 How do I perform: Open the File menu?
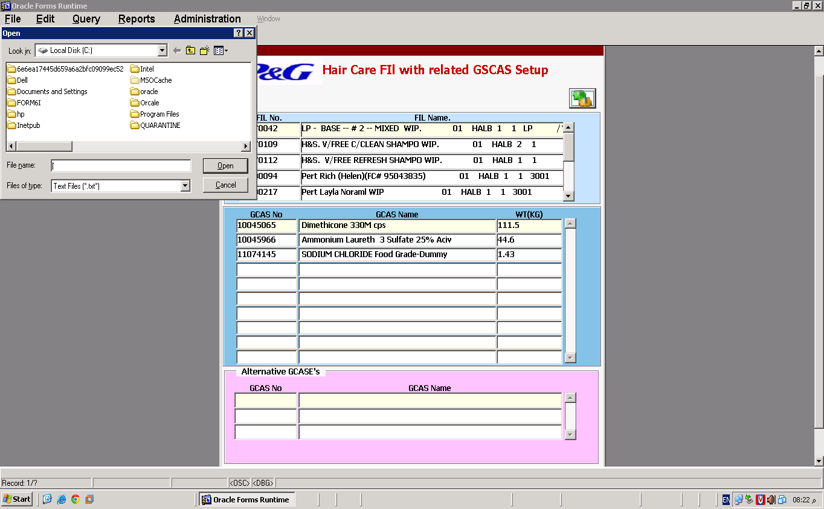coord(13,19)
